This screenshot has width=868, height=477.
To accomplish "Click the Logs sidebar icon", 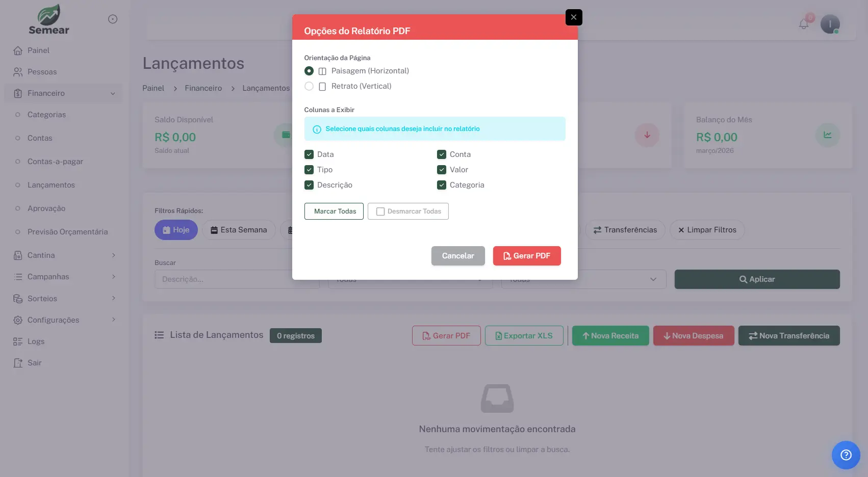I will tap(17, 341).
